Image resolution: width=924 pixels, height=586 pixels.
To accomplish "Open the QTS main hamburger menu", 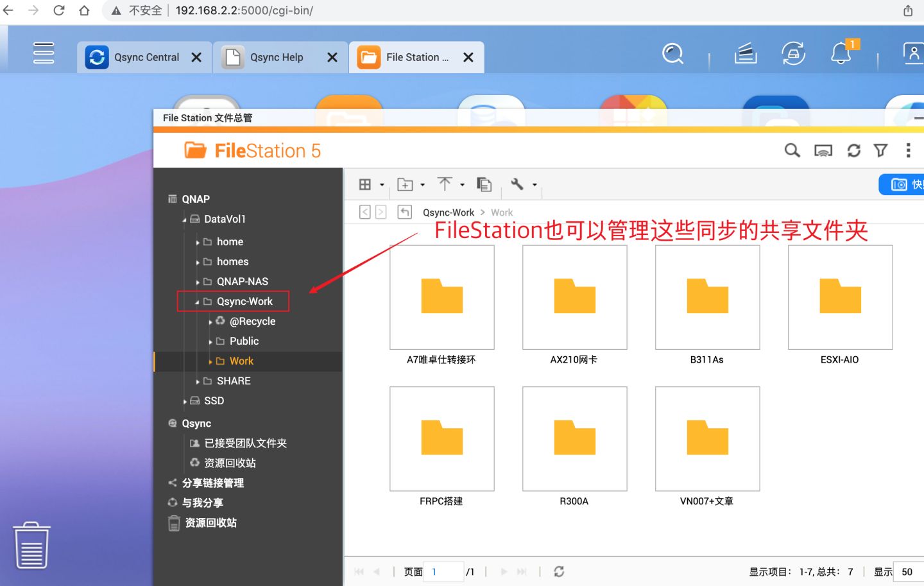I will tap(44, 53).
